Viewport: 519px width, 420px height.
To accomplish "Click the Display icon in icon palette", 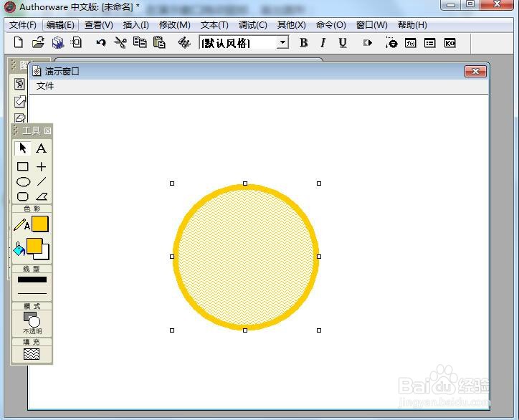I will tap(19, 84).
